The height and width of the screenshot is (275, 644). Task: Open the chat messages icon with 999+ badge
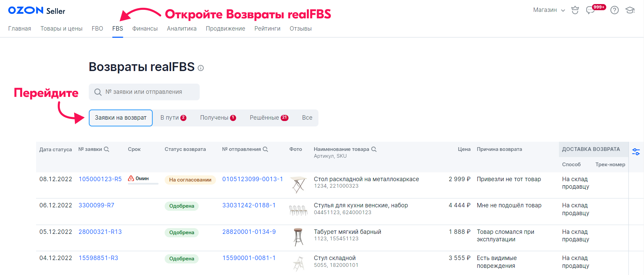[590, 11]
